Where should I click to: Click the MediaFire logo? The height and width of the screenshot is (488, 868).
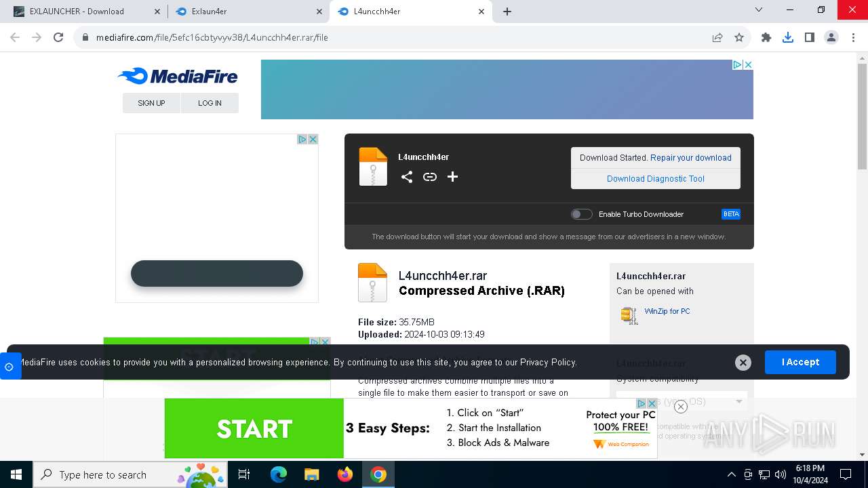(x=178, y=76)
